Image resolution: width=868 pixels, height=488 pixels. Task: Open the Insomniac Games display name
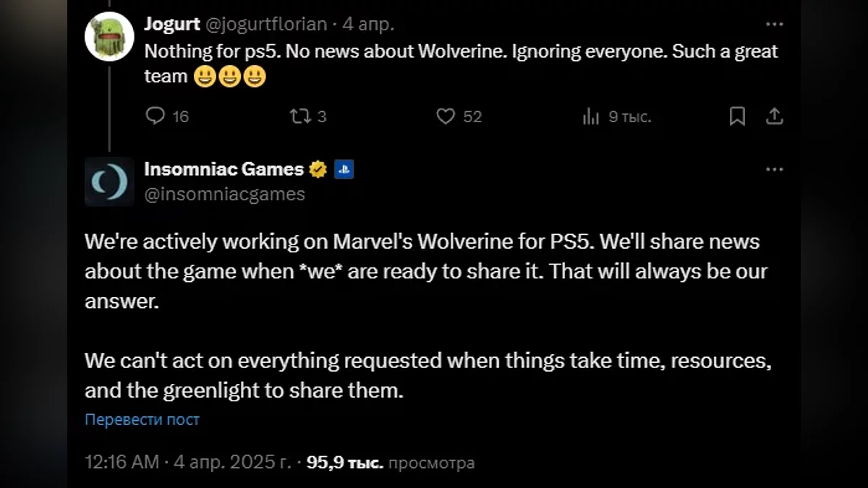(224, 169)
